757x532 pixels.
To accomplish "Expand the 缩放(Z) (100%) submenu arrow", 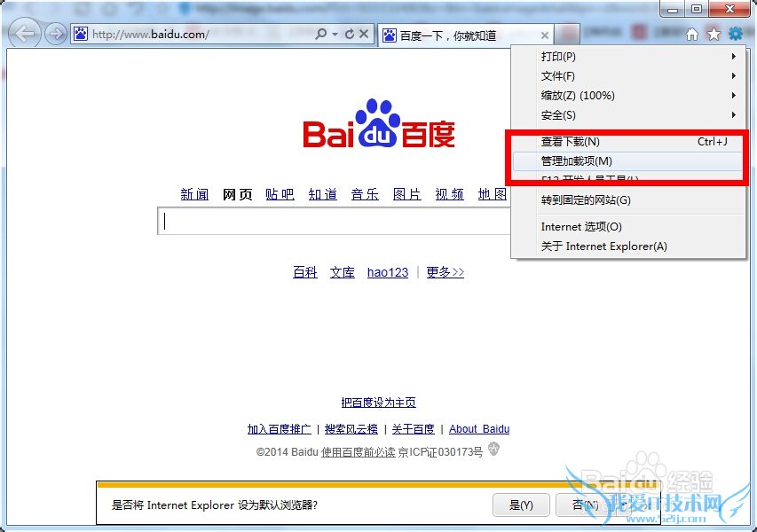I will (x=733, y=96).
